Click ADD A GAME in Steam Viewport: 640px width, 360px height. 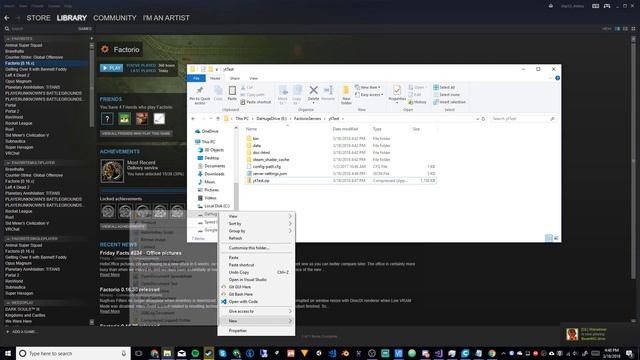pyautogui.click(x=21, y=332)
